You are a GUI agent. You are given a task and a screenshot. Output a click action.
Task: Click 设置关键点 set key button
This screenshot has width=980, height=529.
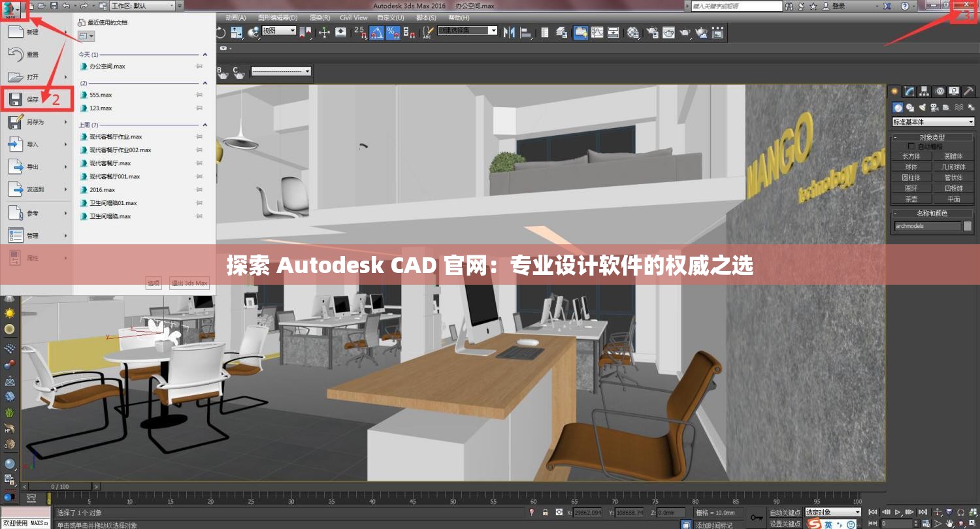point(785,524)
